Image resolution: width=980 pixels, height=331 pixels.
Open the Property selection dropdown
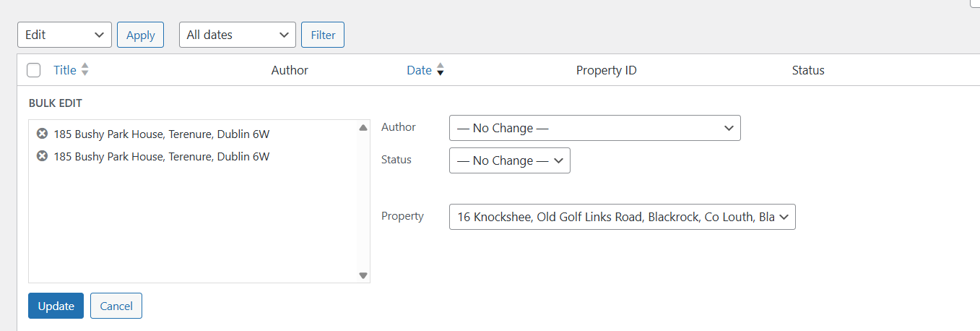(x=623, y=217)
